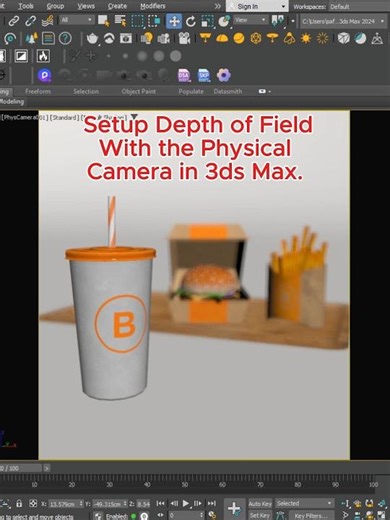Click the orange sun light icon
The image size is (390, 520).
click(x=306, y=39)
